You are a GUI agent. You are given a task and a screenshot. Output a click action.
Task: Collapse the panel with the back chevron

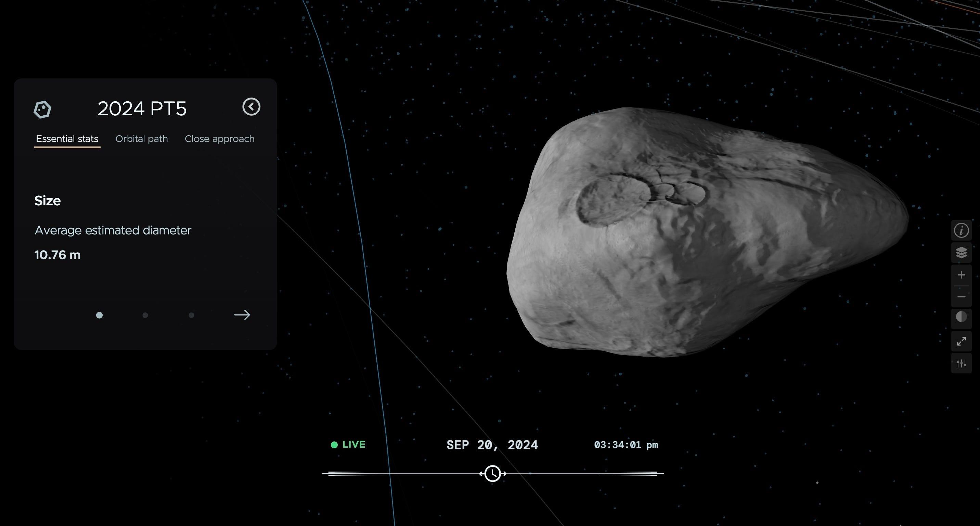[x=251, y=106]
